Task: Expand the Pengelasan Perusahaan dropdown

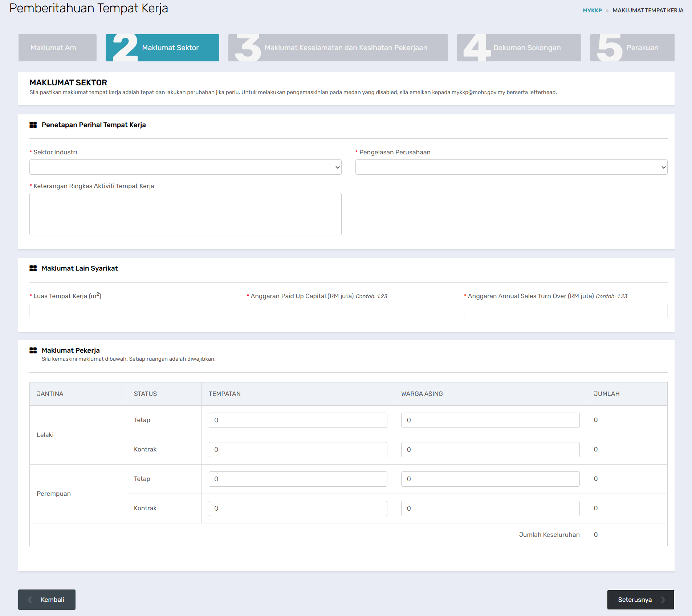Action: coord(511,167)
